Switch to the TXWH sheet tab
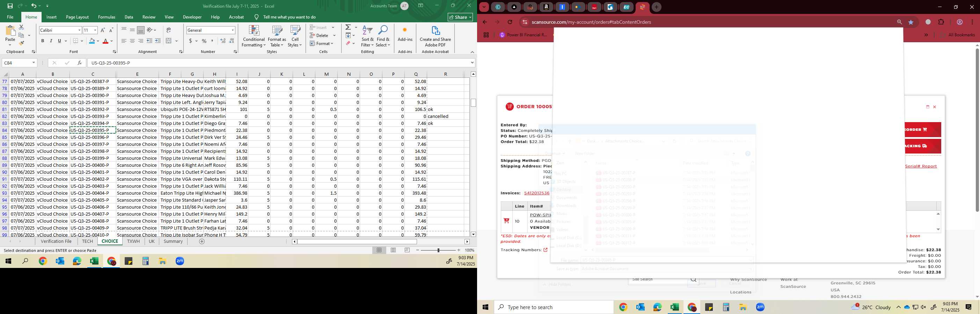 coord(133,241)
